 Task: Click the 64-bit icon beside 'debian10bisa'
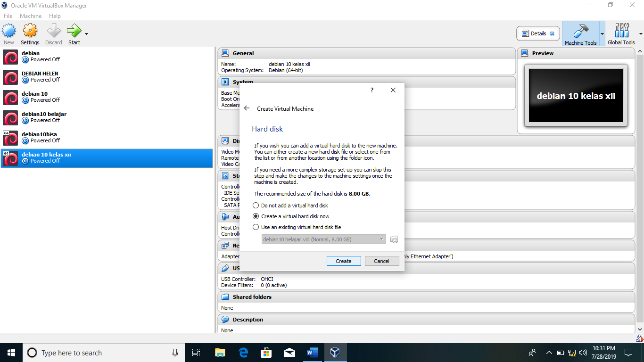tap(10, 138)
